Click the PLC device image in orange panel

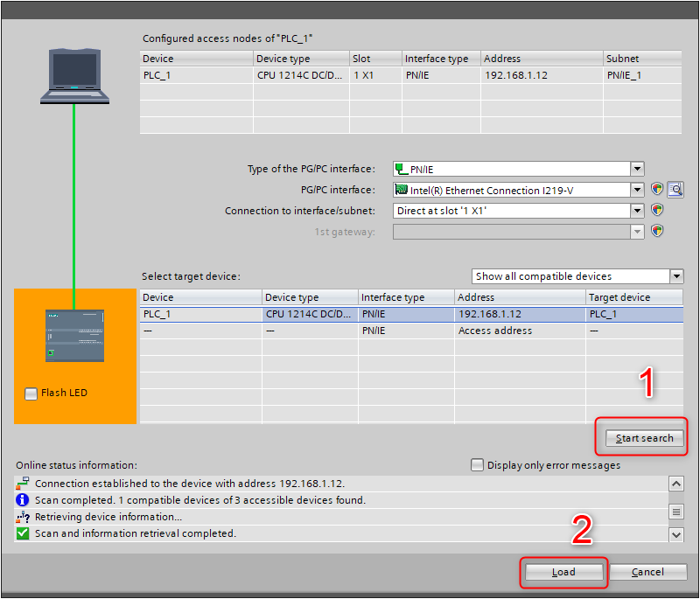click(74, 335)
